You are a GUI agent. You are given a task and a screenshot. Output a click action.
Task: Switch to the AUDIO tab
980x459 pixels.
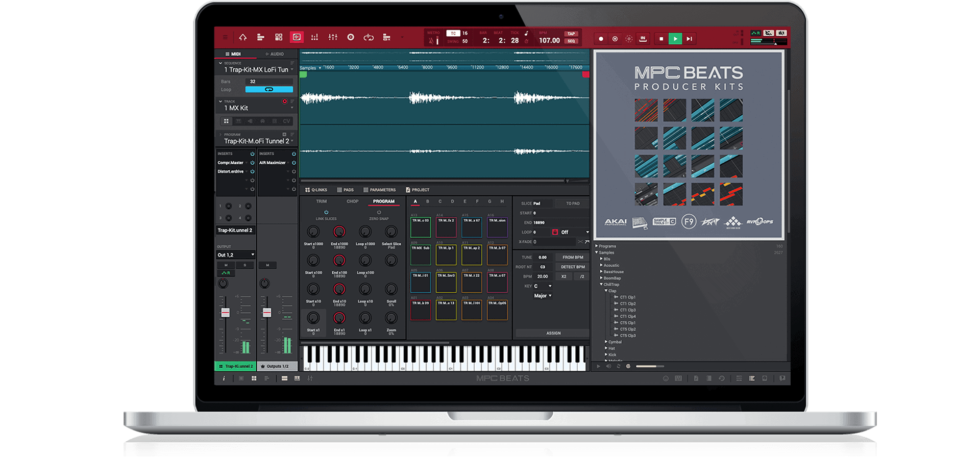coord(275,54)
